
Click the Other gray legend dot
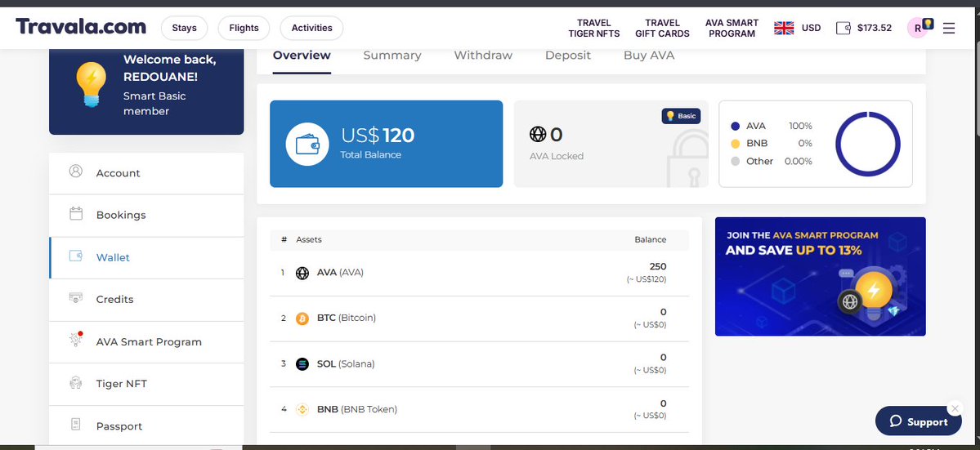coord(735,161)
